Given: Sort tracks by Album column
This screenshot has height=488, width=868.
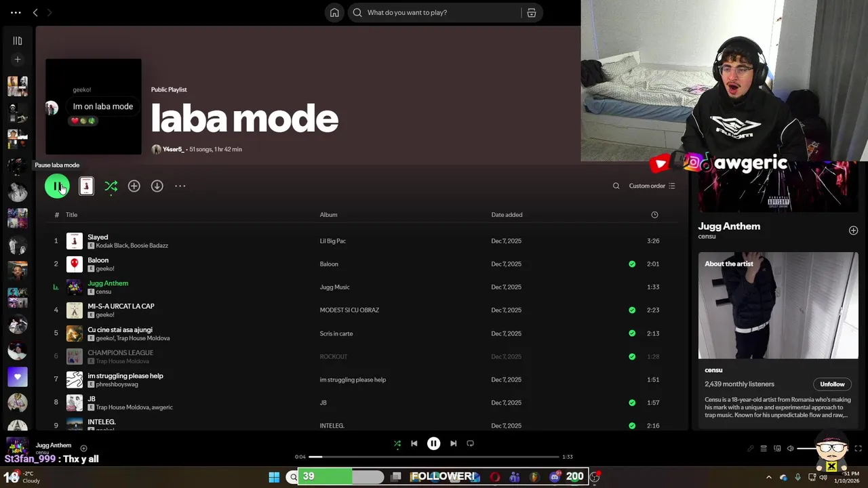Looking at the screenshot, I should pos(328,215).
